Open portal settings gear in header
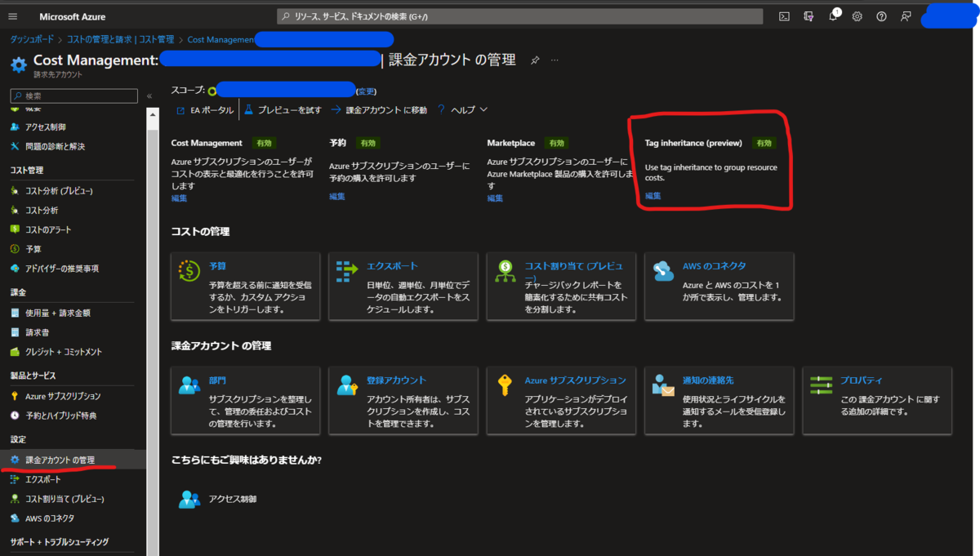The image size is (980, 556). (857, 16)
